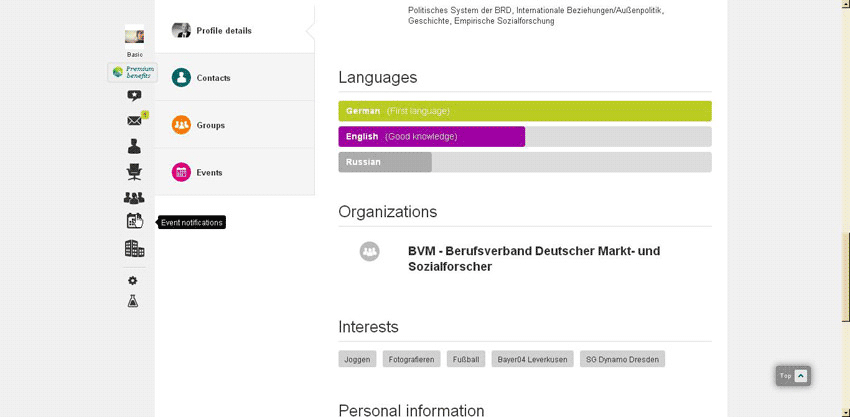Click the profile photo thumbnail above Basic
Screen dimensions: 850x417
[x=134, y=35]
